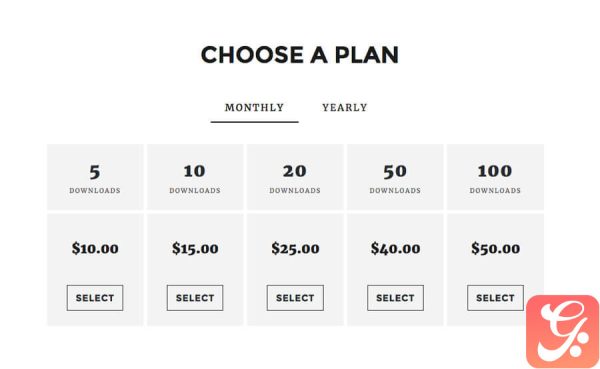Select the 50 downloads plan

click(x=395, y=298)
